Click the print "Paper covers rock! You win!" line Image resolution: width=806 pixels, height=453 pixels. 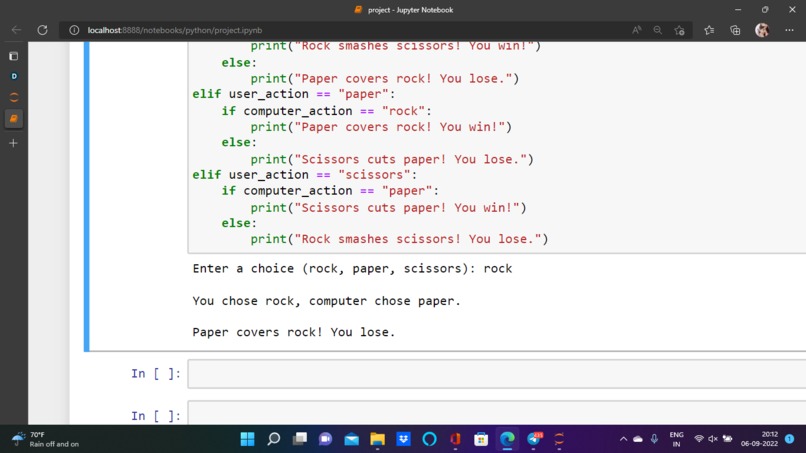[x=381, y=127]
